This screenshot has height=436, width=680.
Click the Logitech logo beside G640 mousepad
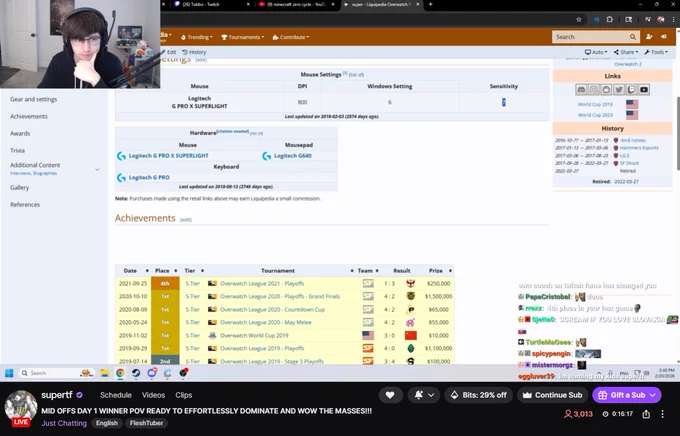(267, 156)
